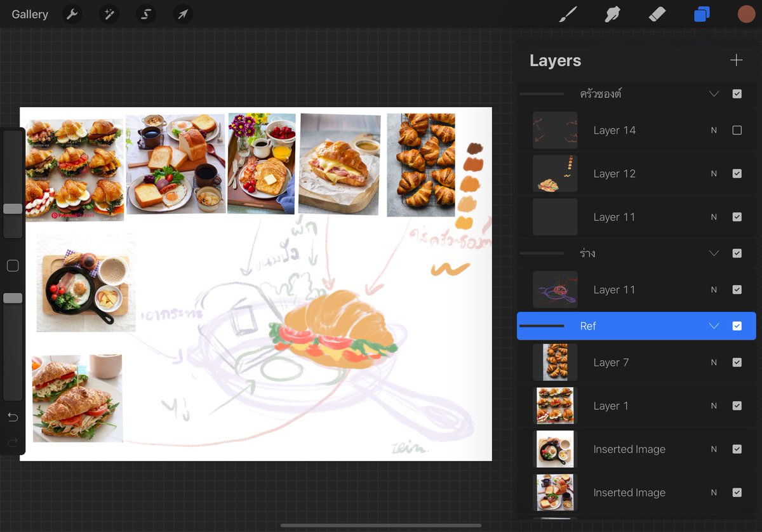Close the Layers panel via layers icon

[702, 14]
